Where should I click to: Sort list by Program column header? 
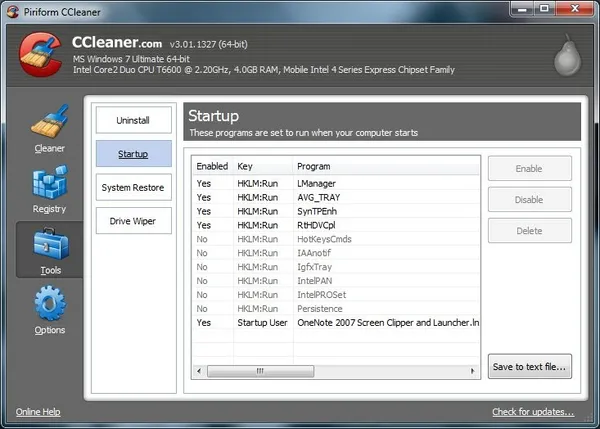click(x=386, y=166)
